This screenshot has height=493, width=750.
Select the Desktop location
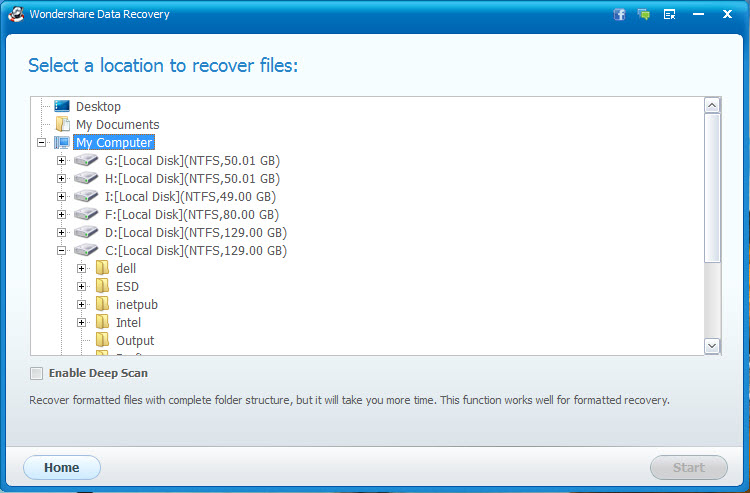[98, 106]
